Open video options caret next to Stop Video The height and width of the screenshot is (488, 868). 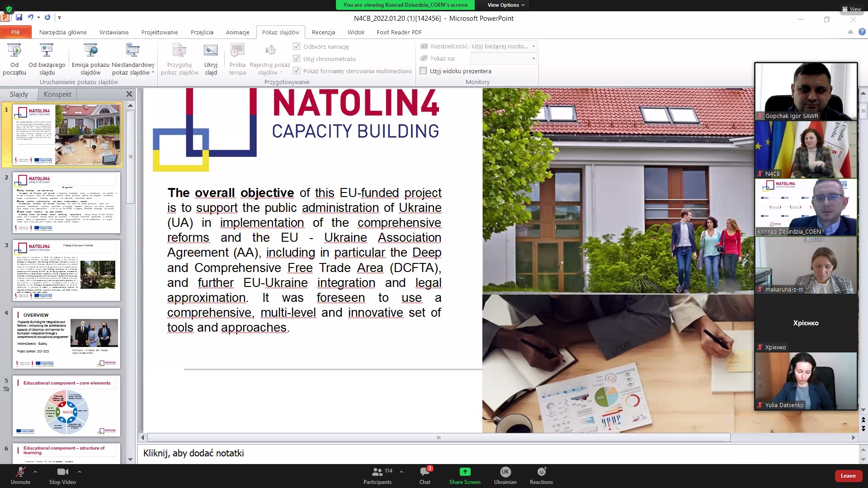click(x=80, y=471)
